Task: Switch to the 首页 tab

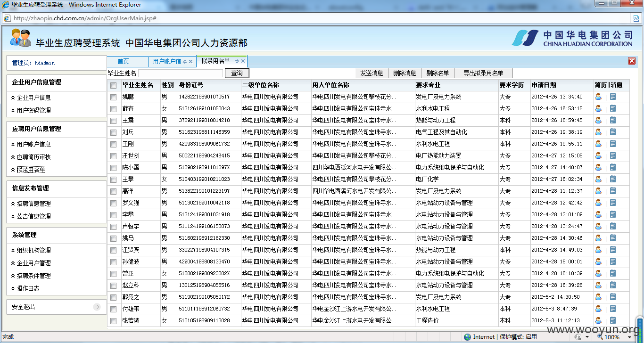Action: pyautogui.click(x=123, y=61)
